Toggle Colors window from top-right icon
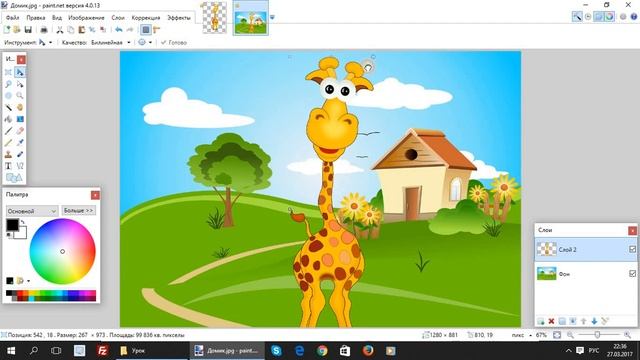 pos(609,17)
